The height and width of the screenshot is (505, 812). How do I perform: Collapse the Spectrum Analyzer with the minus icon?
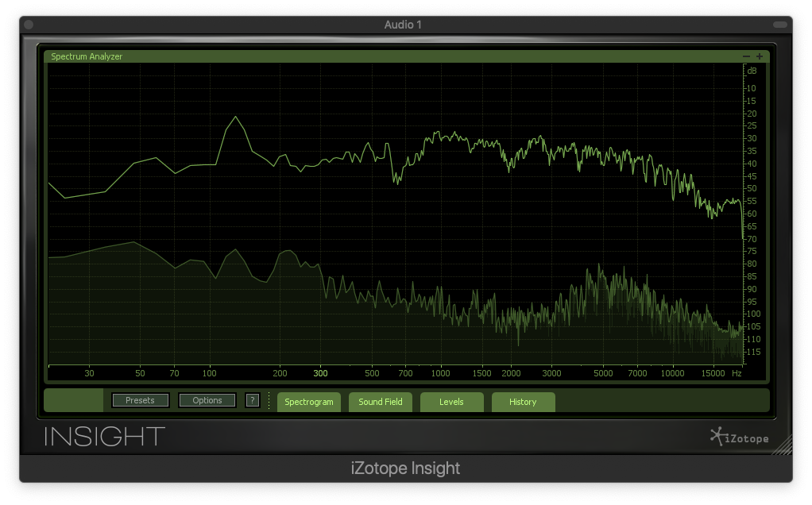coord(746,56)
